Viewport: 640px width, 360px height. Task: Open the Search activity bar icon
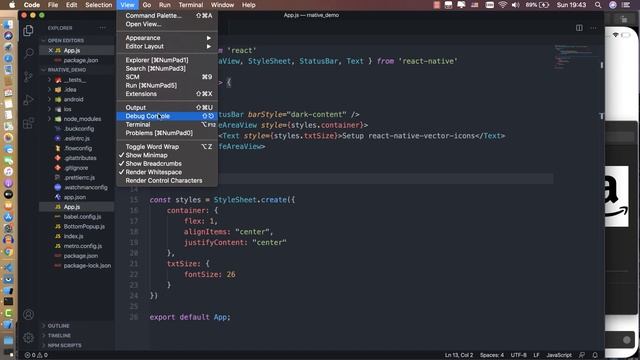click(x=28, y=53)
